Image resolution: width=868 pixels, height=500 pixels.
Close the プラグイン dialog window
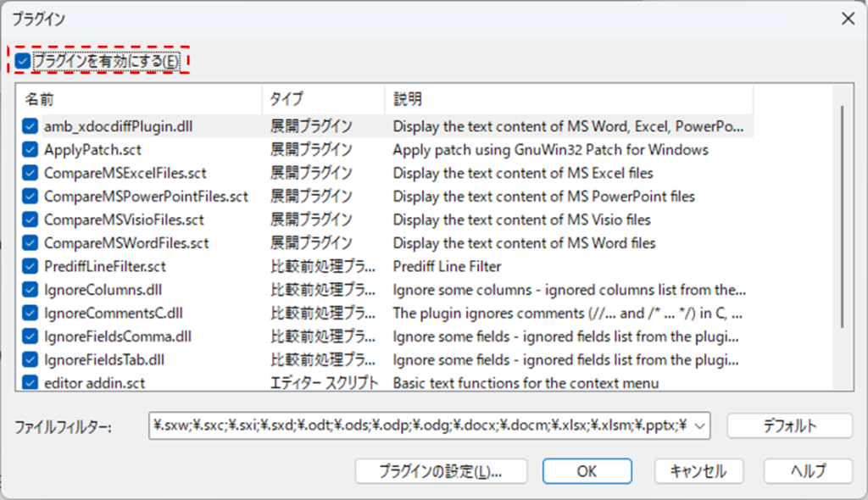(846, 17)
